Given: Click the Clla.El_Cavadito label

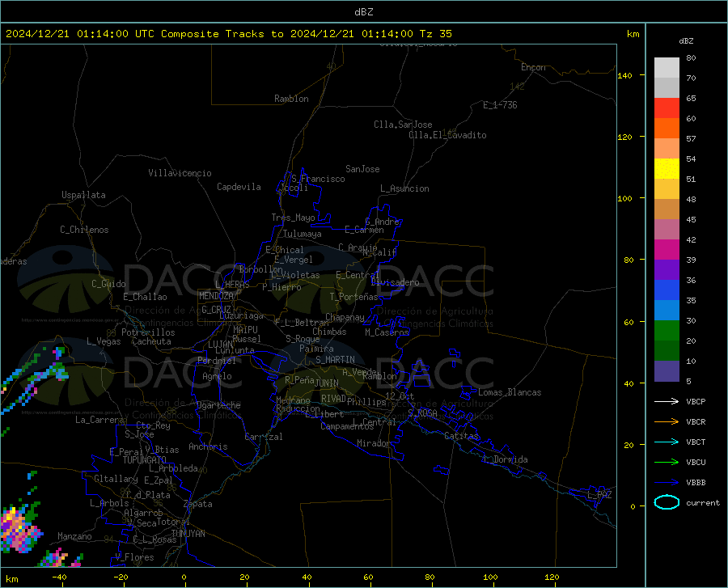Looking at the screenshot, I should pyautogui.click(x=447, y=135).
